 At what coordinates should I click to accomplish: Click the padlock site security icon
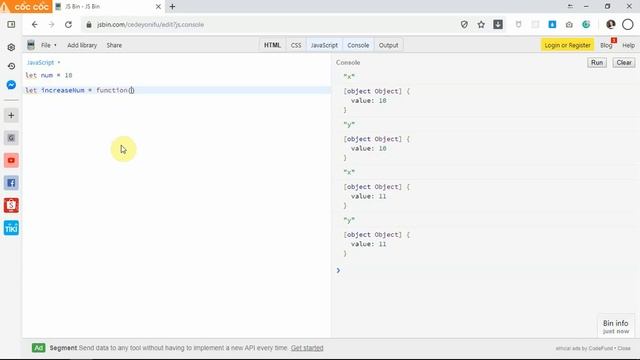click(89, 24)
